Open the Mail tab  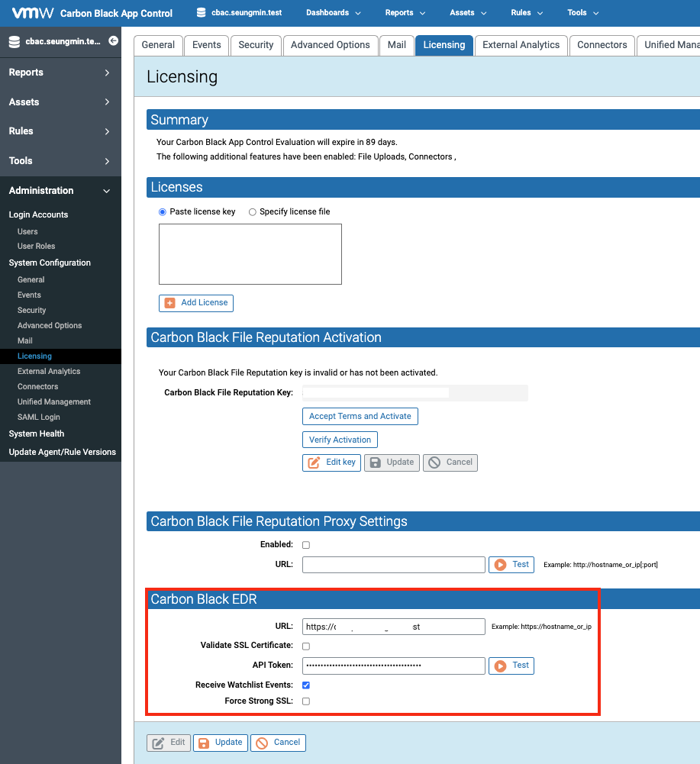[x=397, y=45]
